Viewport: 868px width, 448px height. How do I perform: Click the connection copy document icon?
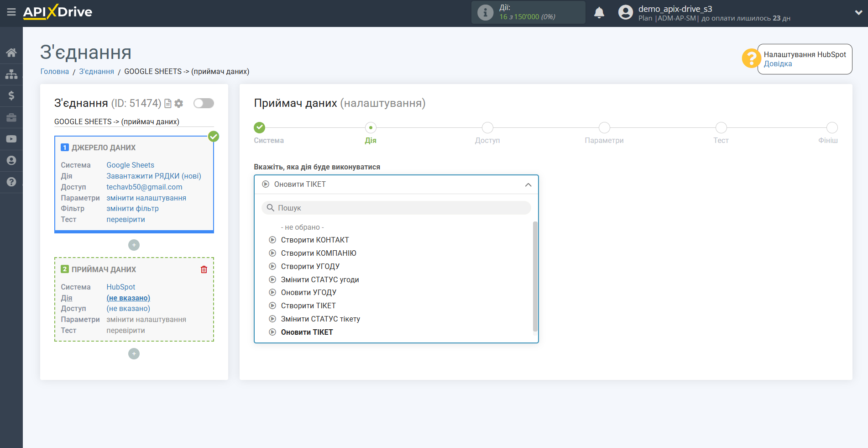pyautogui.click(x=168, y=104)
